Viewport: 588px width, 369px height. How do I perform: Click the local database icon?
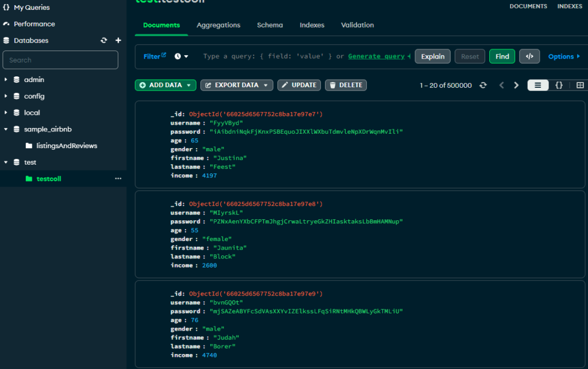click(x=17, y=112)
